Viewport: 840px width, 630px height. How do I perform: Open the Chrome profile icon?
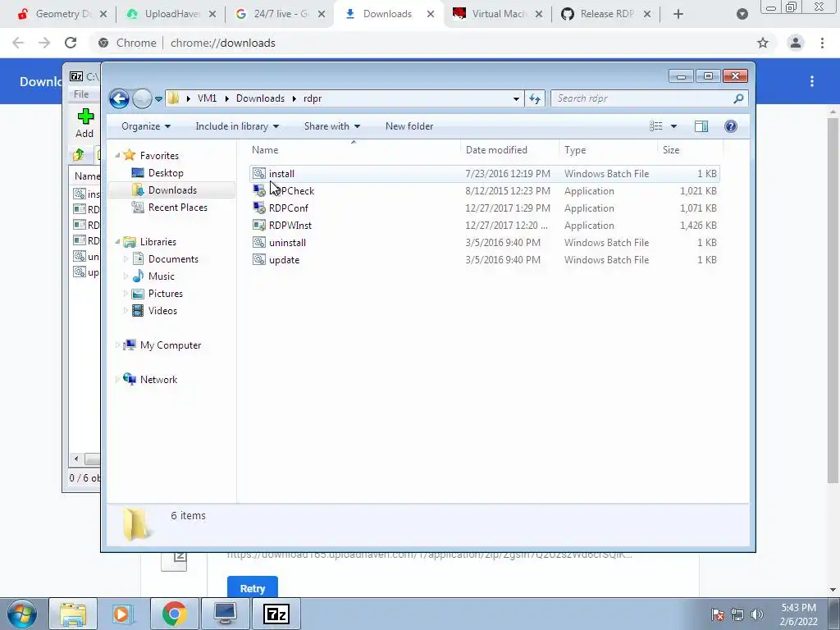[796, 43]
